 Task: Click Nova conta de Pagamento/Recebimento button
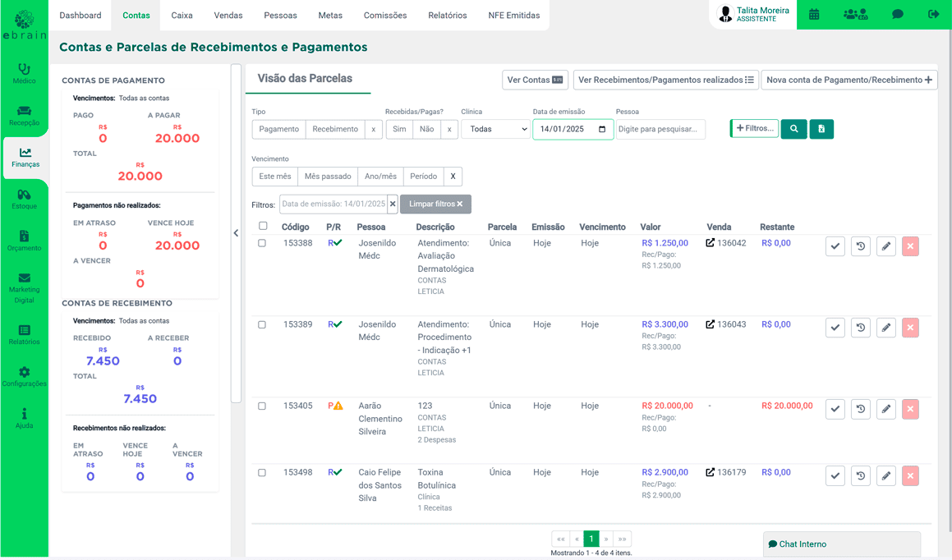[x=849, y=80]
